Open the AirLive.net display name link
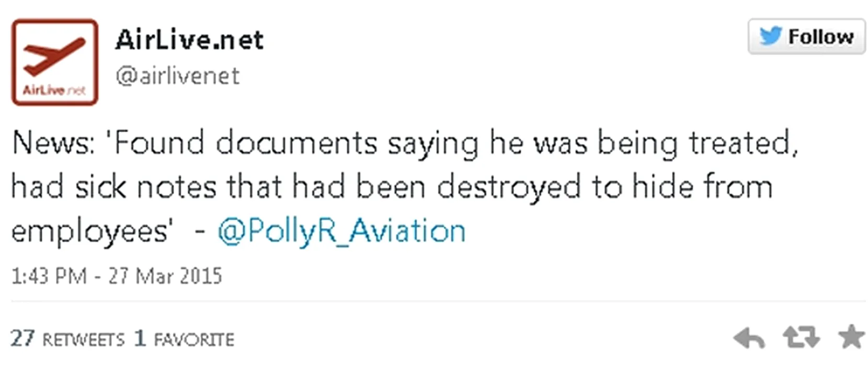The image size is (868, 366). coord(189,40)
